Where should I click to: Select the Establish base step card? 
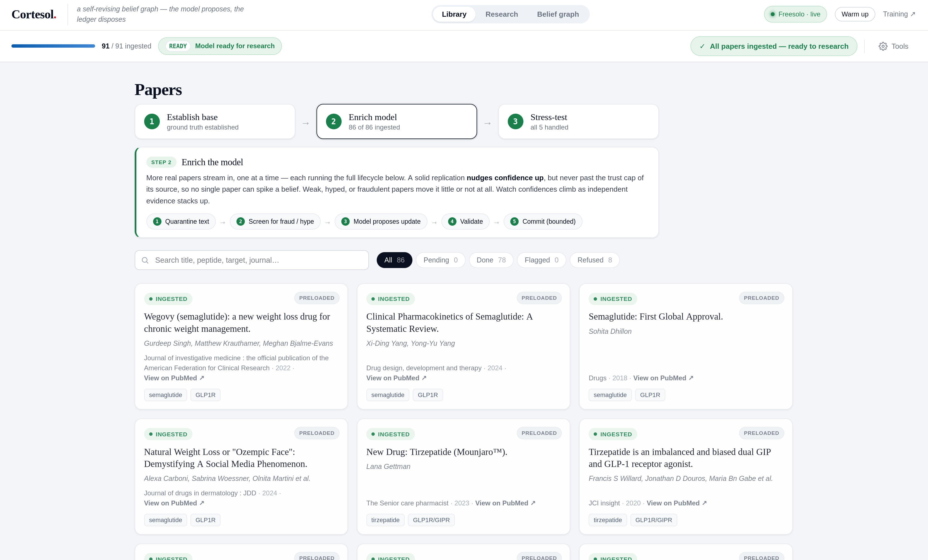click(x=215, y=121)
